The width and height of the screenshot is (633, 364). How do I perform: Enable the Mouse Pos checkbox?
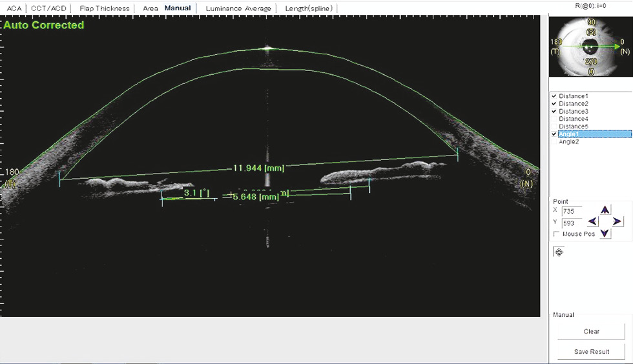[557, 234]
